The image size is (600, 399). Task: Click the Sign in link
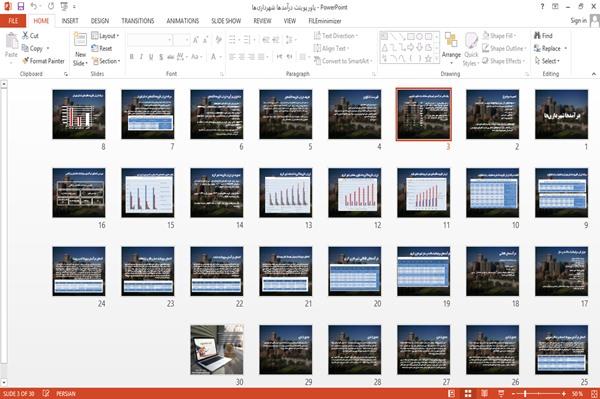(578, 21)
